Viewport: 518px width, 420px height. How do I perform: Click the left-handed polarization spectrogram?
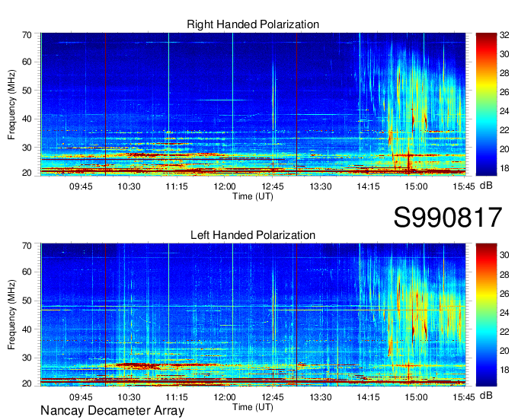(253, 315)
